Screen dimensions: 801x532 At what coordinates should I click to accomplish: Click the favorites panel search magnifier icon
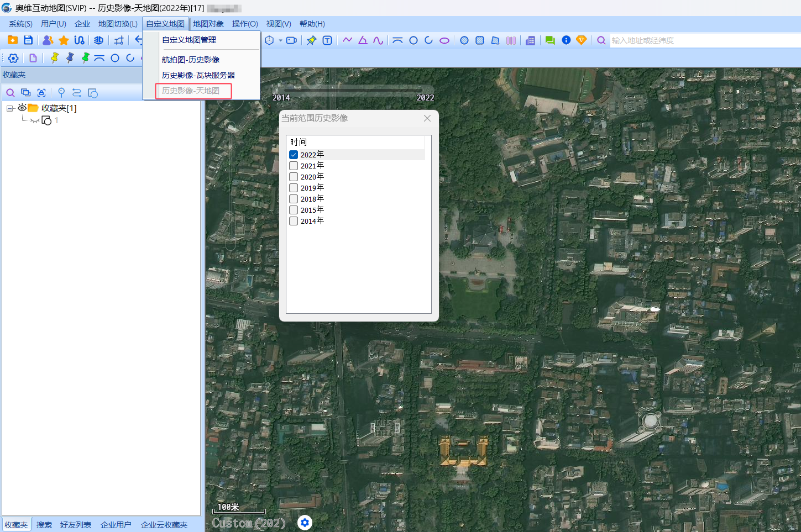click(x=11, y=93)
